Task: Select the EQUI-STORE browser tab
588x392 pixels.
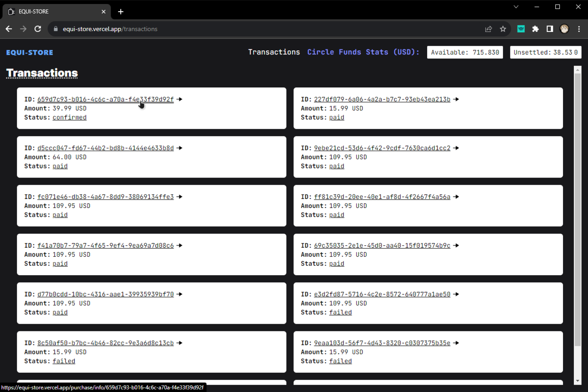Action: point(57,12)
